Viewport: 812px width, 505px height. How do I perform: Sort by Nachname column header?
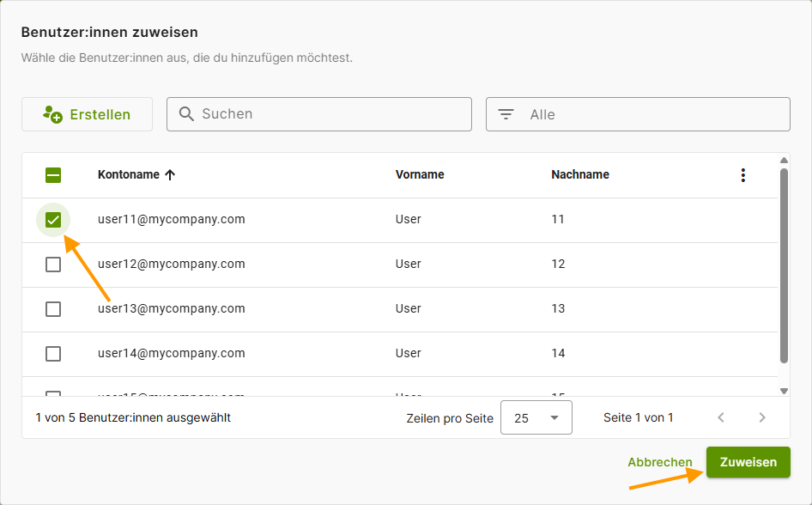click(x=580, y=175)
